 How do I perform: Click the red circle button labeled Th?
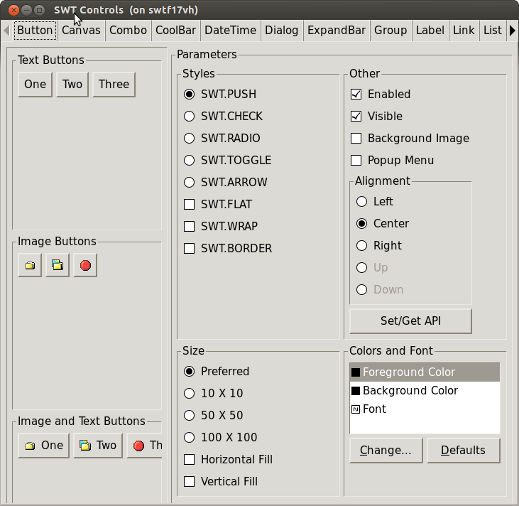pos(145,445)
